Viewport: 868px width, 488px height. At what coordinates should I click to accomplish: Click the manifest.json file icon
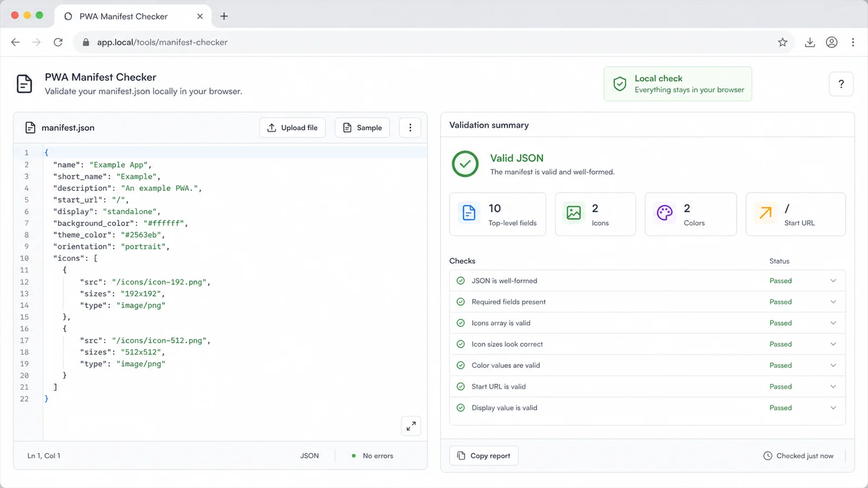point(30,128)
